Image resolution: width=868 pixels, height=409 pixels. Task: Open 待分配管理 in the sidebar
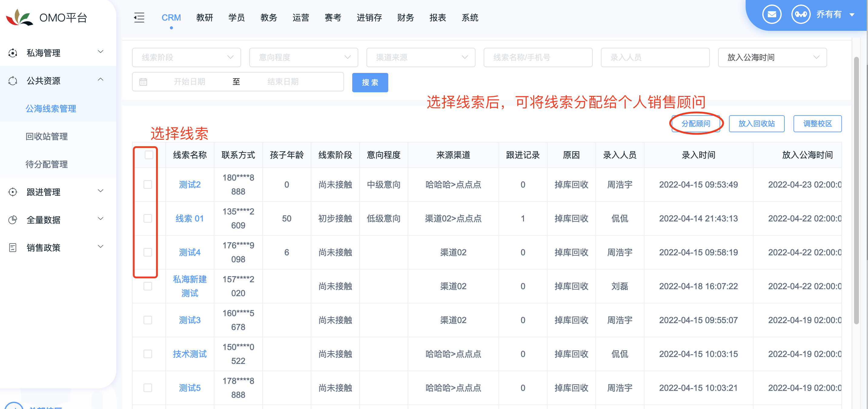[x=47, y=164]
